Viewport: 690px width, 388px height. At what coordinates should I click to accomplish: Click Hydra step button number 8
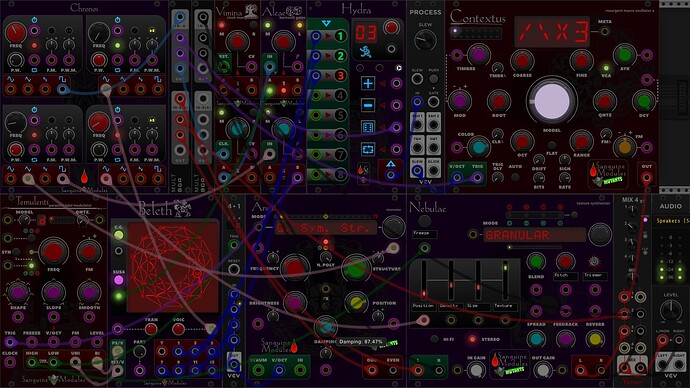340,174
